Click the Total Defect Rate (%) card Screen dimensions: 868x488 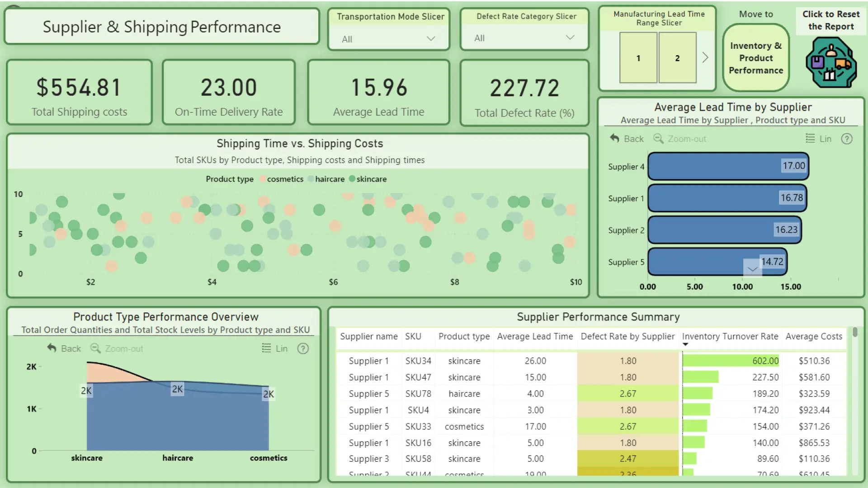point(524,93)
